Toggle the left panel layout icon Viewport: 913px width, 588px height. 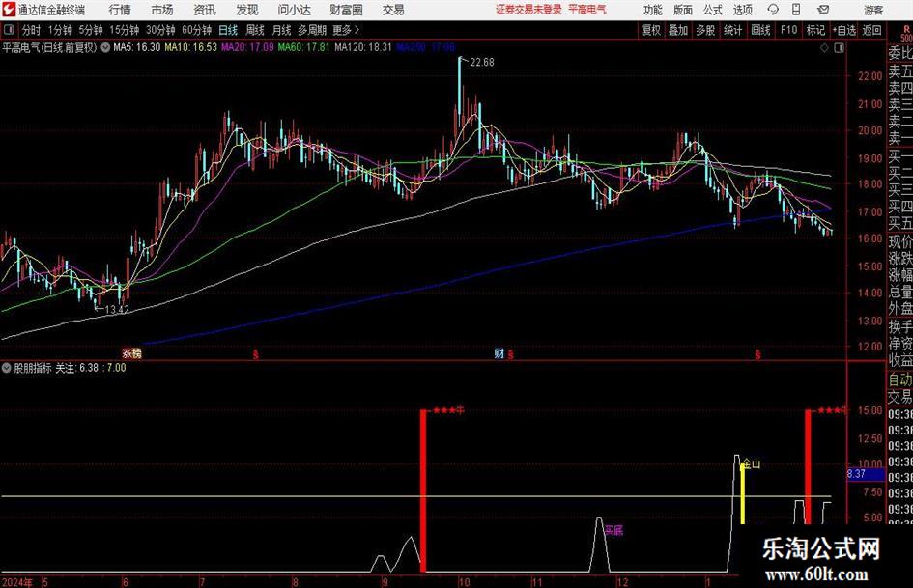coord(8,30)
